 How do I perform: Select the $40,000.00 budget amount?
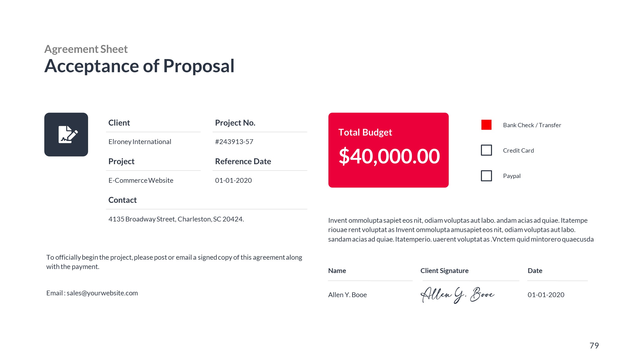tap(389, 156)
